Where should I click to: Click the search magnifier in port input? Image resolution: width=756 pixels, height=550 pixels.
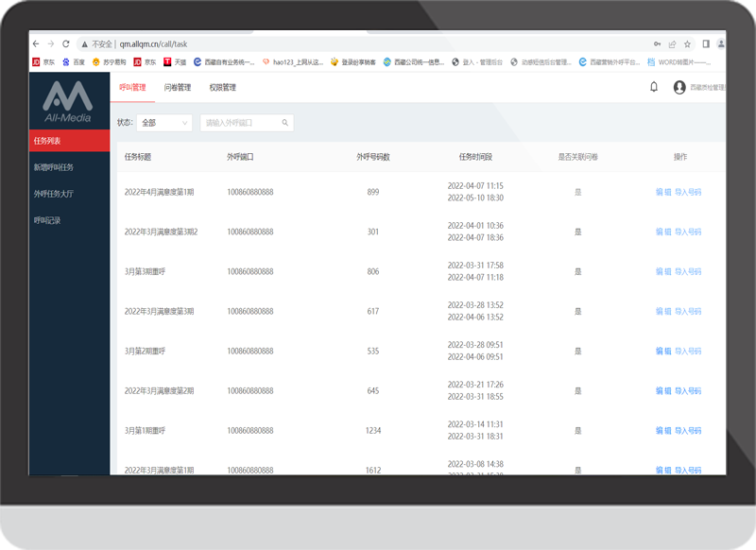coord(285,123)
